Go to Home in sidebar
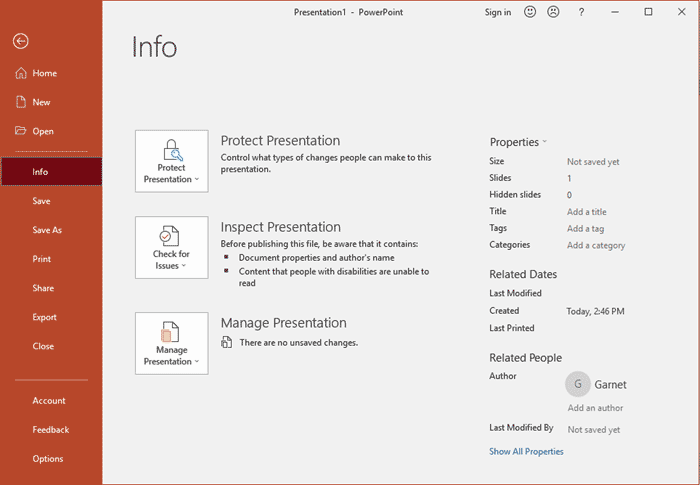 44,73
